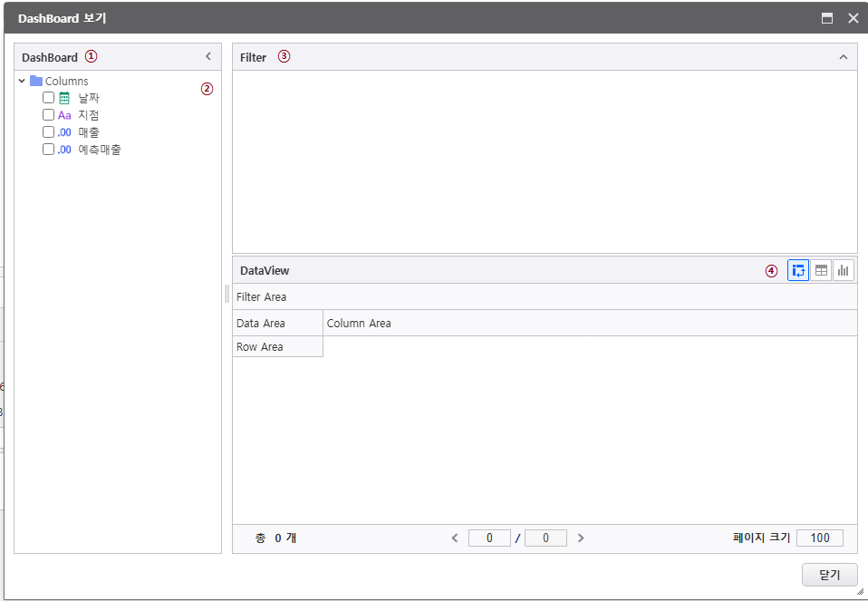The image size is (868, 601).
Task: Go to the previous page
Action: pyautogui.click(x=455, y=538)
